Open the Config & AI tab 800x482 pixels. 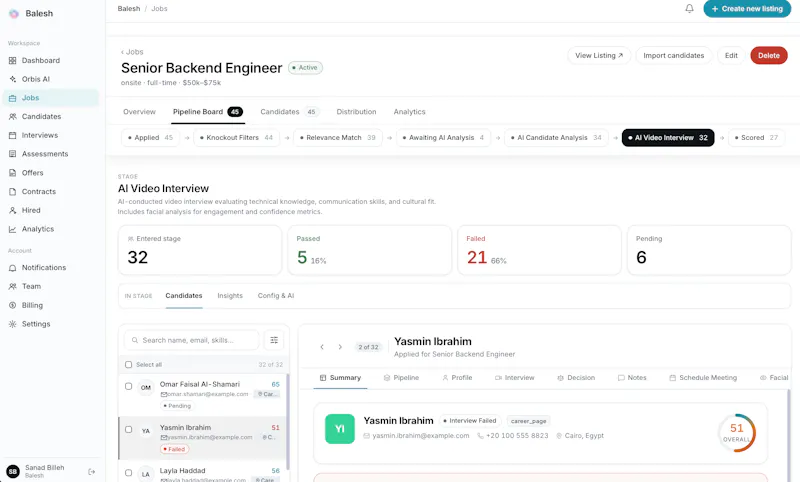pyautogui.click(x=276, y=296)
